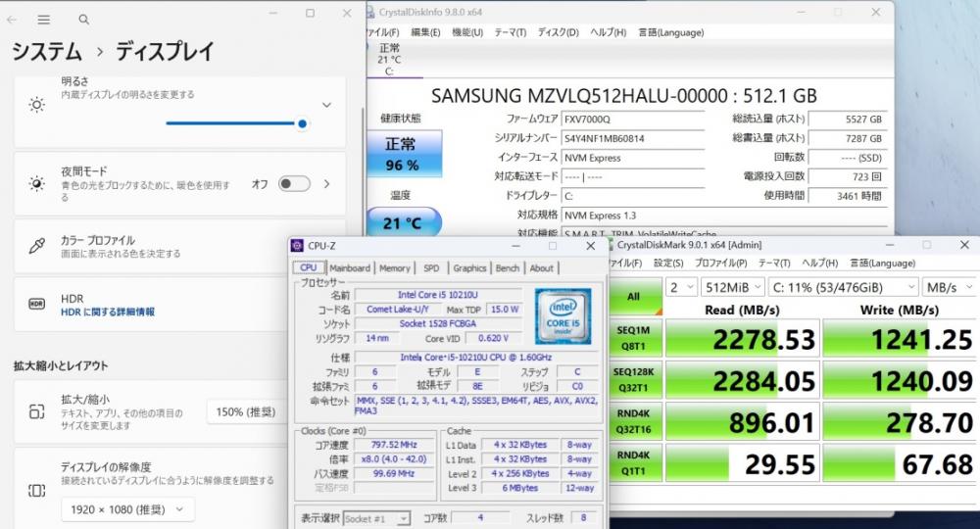Expand the brightness section chevron

[x=326, y=105]
